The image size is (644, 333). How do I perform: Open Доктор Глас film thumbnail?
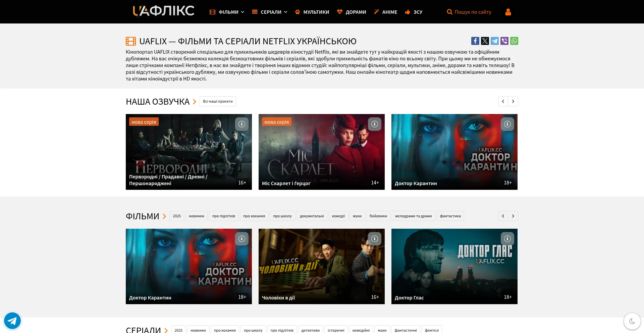[x=454, y=267]
